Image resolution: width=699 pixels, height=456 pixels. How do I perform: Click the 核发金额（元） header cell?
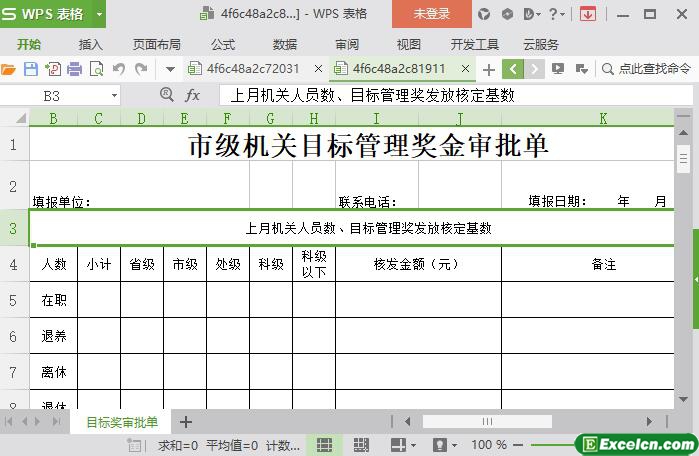(418, 264)
